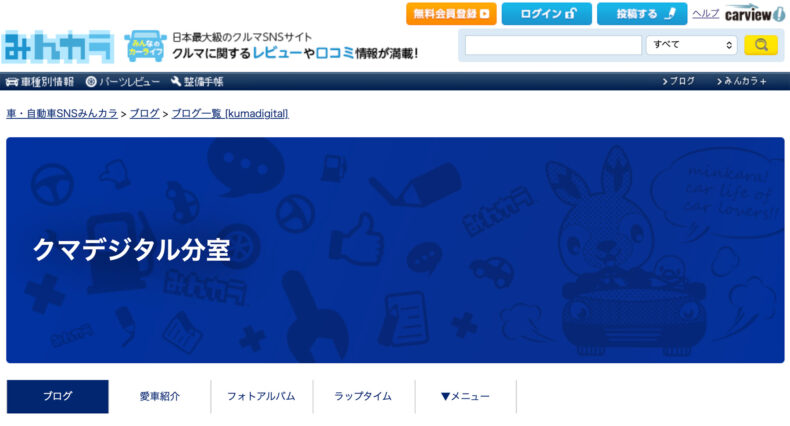Open パーツレビュー in navigation bar
The height and width of the screenshot is (426, 790).
(x=122, y=81)
